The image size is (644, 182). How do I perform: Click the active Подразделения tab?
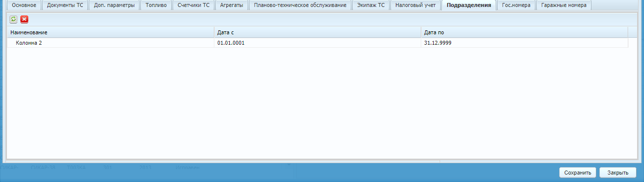[469, 5]
